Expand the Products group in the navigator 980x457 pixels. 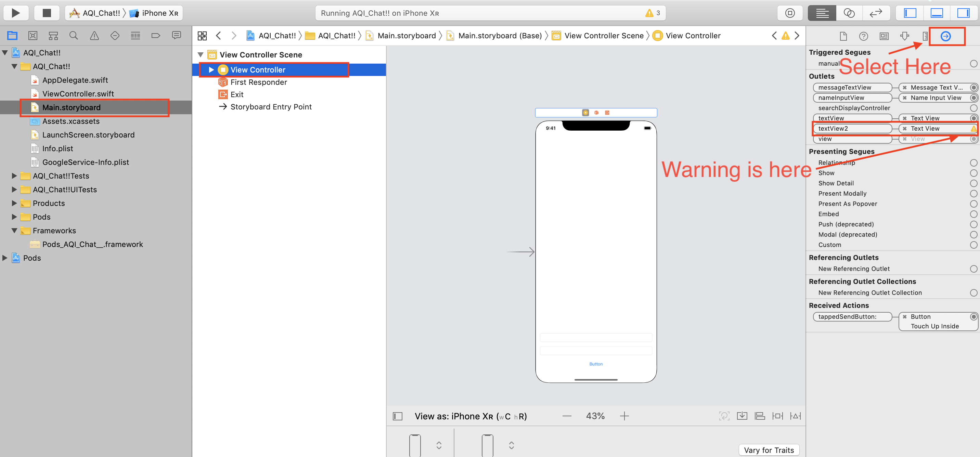click(x=14, y=203)
